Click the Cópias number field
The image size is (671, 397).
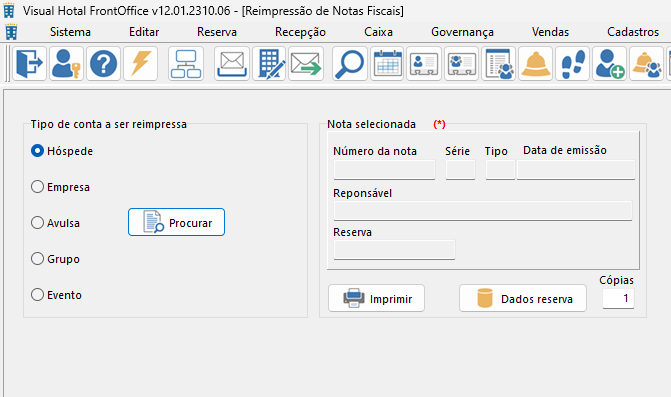[618, 298]
